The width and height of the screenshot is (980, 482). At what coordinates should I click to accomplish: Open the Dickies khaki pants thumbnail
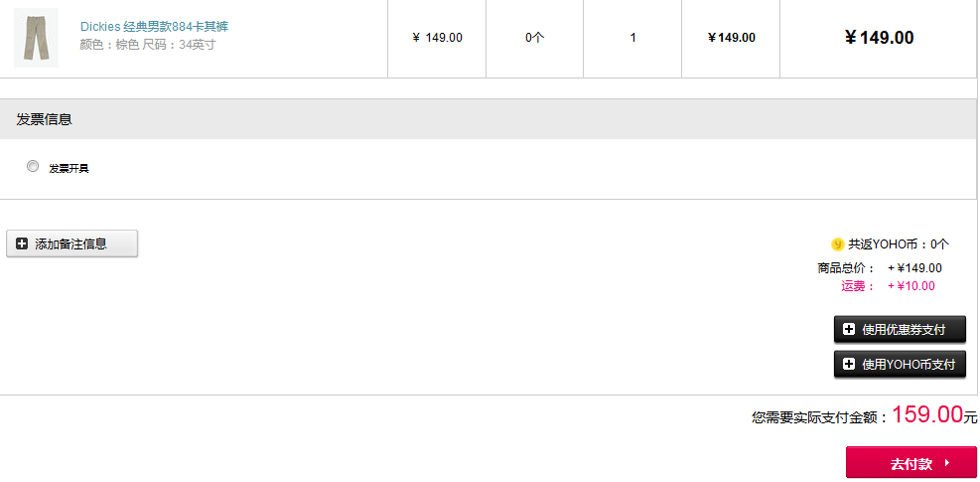click(37, 38)
